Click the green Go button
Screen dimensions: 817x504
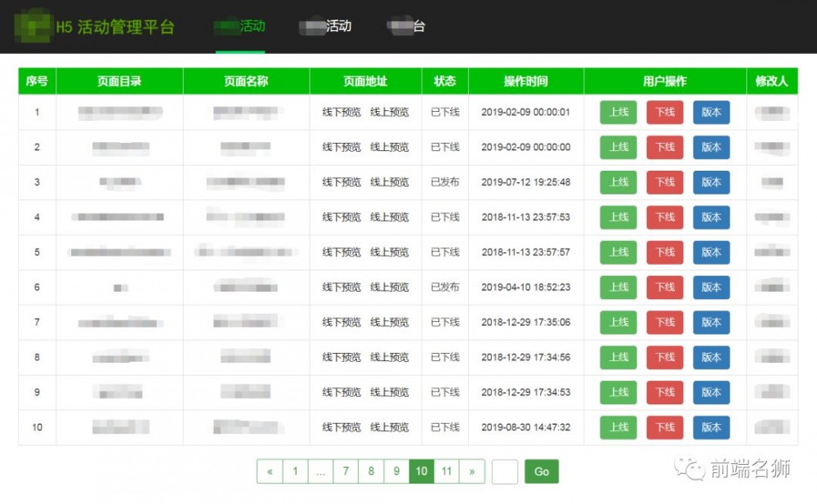(x=542, y=471)
